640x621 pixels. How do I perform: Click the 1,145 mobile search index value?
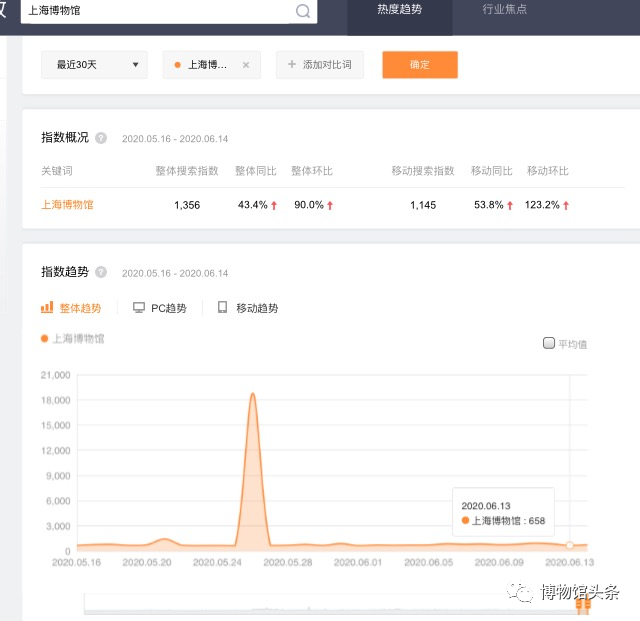(423, 205)
